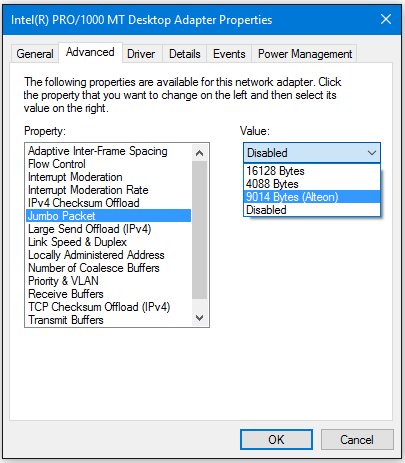Click the property list scroll up arrow

coord(200,153)
